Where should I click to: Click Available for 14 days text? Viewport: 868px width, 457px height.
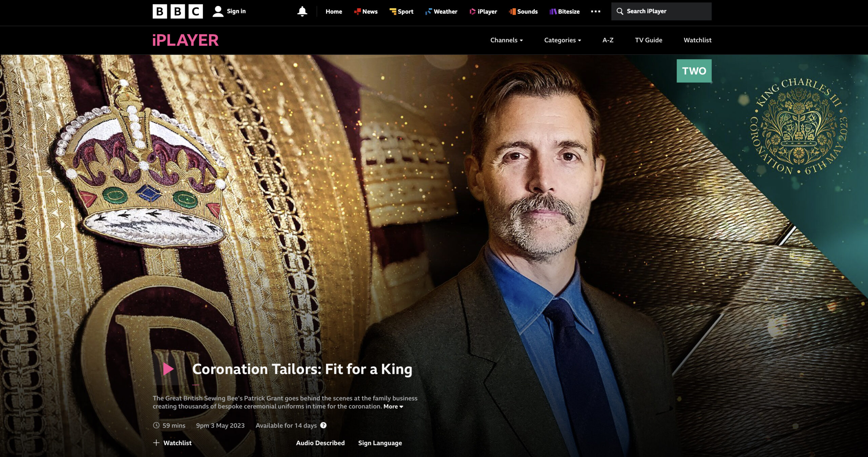coord(286,425)
